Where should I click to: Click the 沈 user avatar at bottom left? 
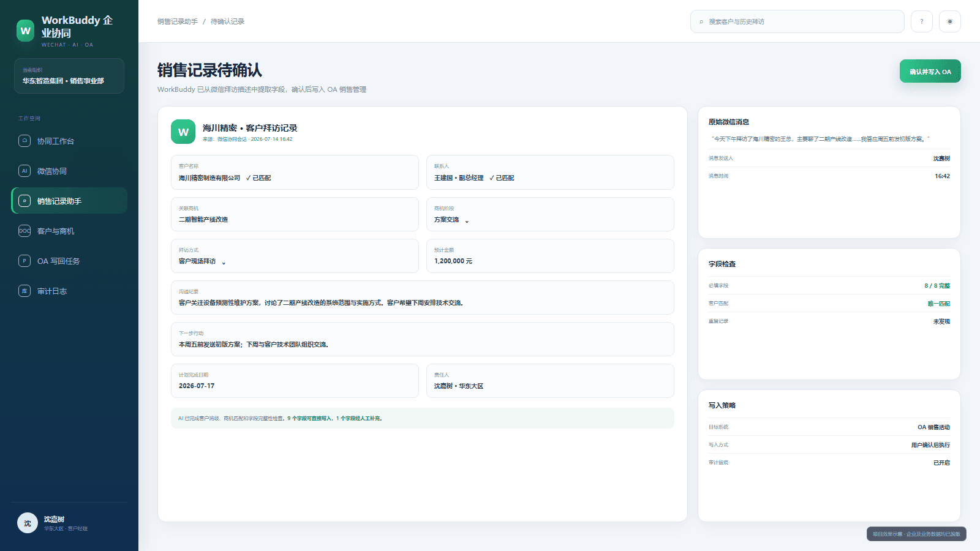click(28, 523)
